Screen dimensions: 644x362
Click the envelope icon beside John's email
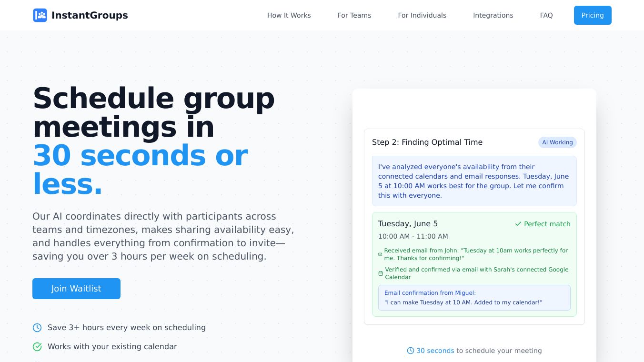coord(380,254)
